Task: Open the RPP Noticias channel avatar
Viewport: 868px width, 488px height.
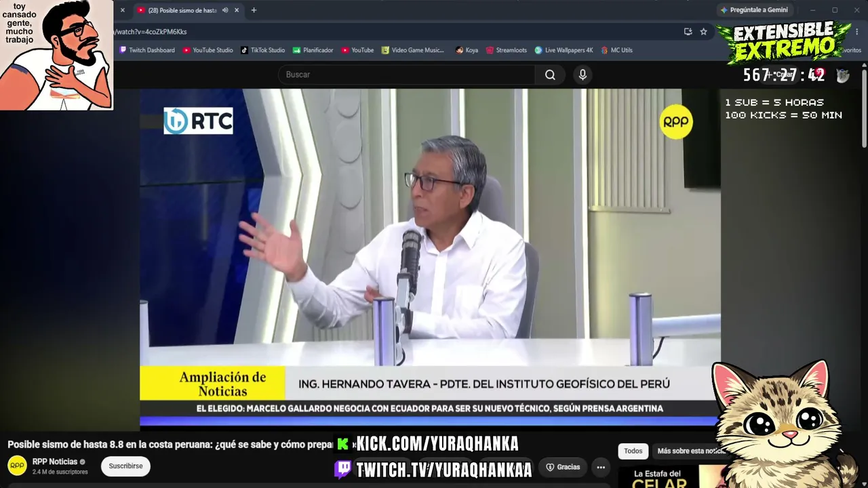Action: 17,466
